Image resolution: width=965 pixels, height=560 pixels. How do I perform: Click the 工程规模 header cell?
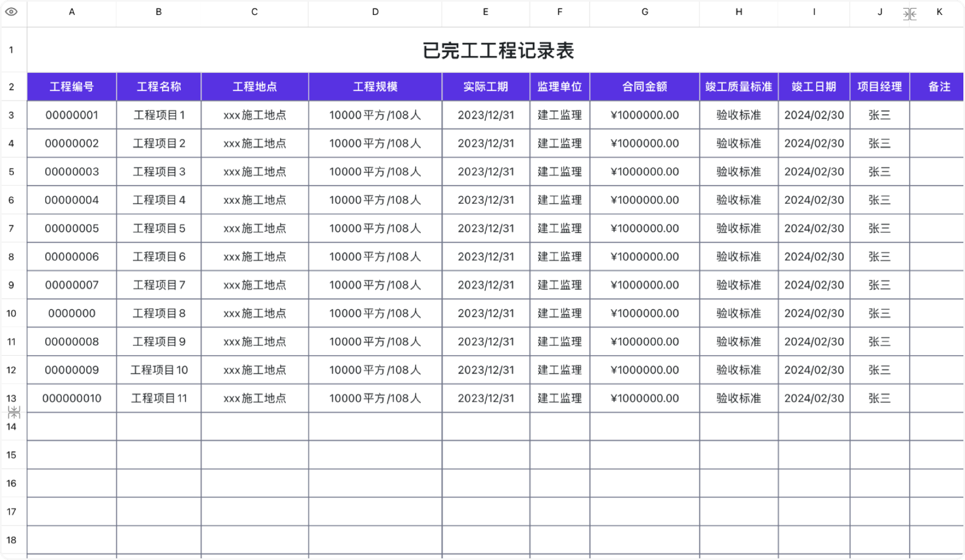click(375, 87)
